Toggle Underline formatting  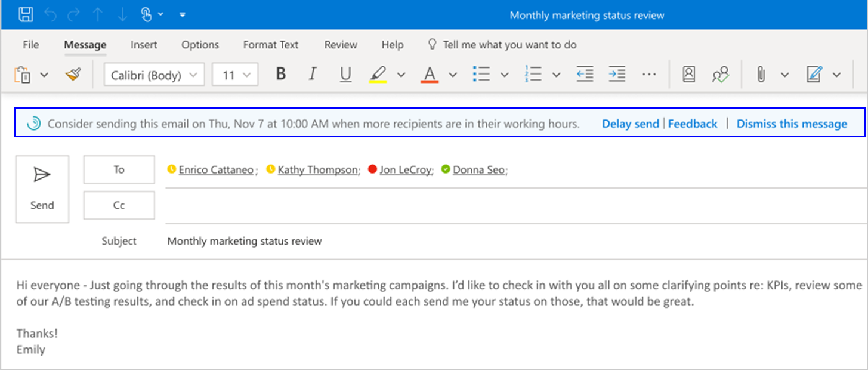point(345,75)
